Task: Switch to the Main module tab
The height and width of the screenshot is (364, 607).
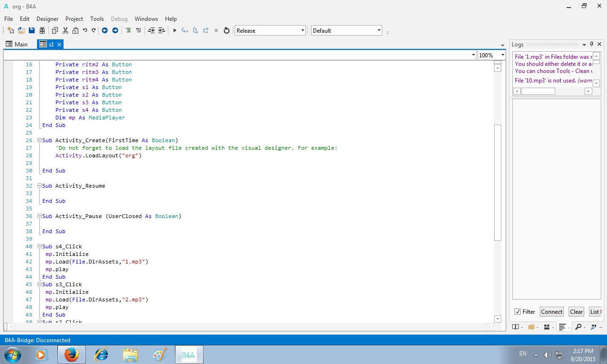Action: pyautogui.click(x=17, y=44)
